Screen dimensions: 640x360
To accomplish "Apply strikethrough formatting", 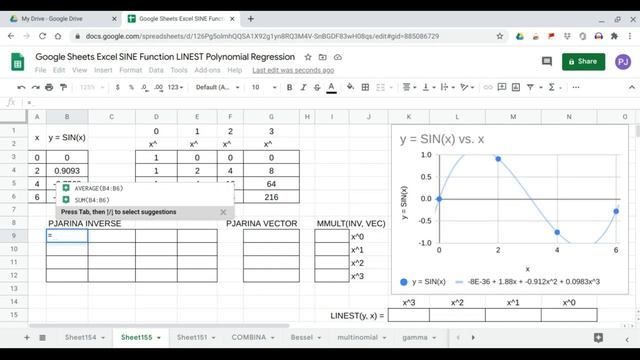I will (317, 87).
